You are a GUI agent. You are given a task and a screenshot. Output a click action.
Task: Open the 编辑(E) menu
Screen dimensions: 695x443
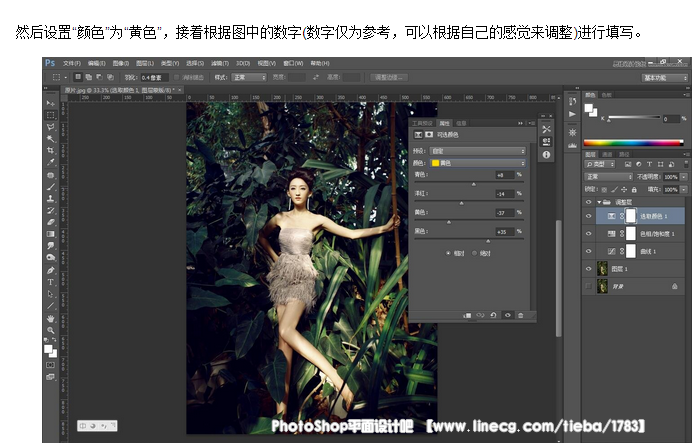pos(97,63)
